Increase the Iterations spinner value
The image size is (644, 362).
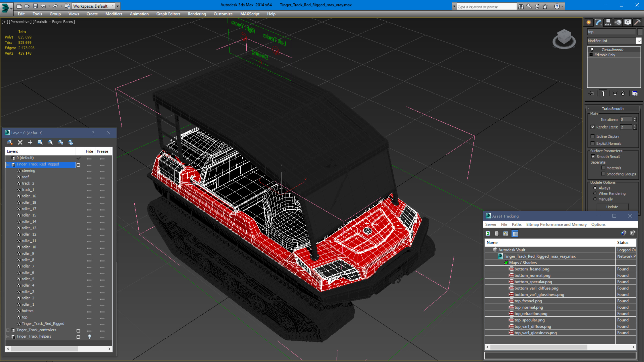point(635,118)
